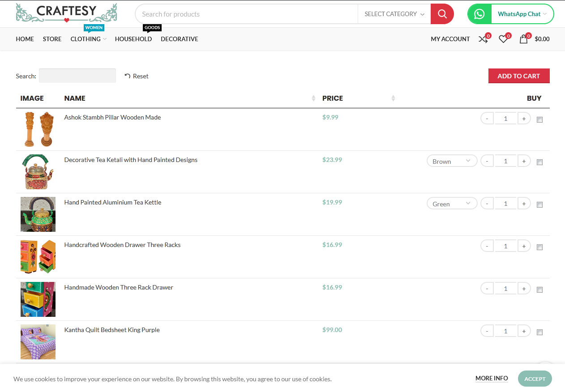
Task: Click the $9.99 price text
Action: click(x=330, y=117)
